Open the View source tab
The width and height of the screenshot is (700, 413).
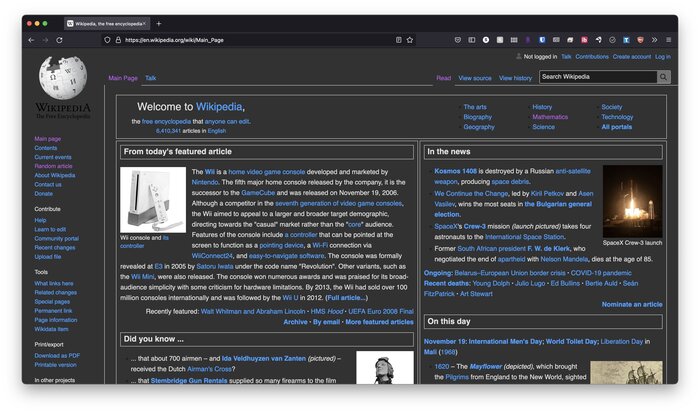475,78
